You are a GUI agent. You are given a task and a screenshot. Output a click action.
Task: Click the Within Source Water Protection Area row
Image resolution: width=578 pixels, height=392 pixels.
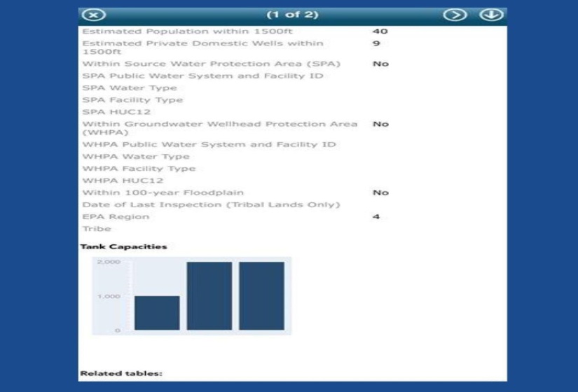[211, 64]
